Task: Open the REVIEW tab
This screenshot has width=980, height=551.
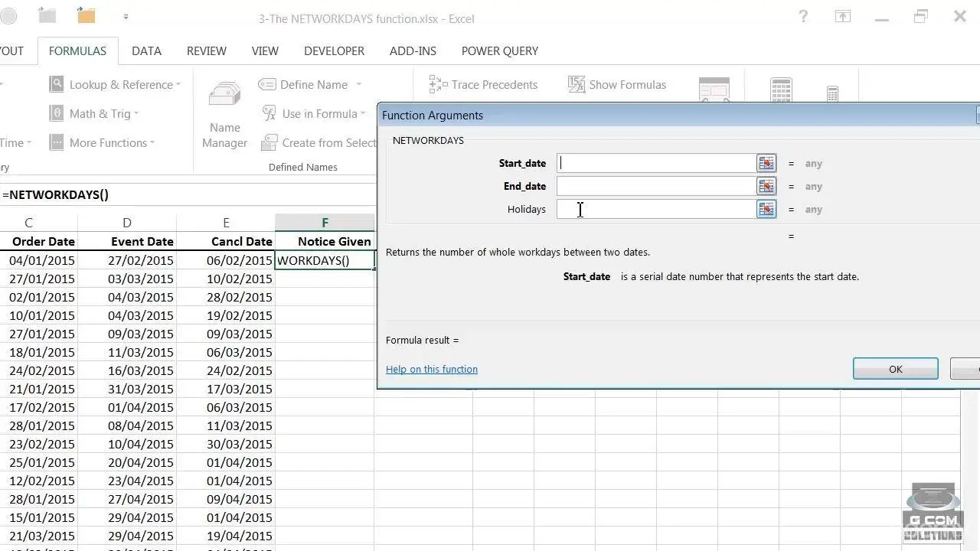Action: (x=207, y=51)
